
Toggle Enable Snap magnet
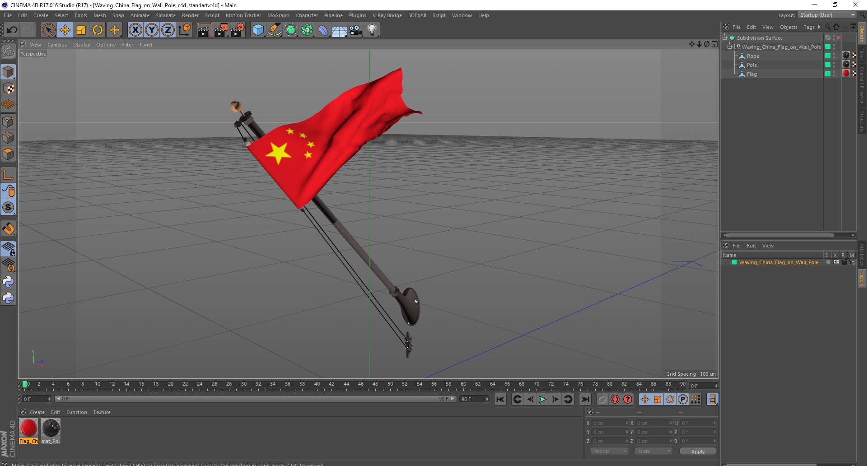[x=8, y=228]
